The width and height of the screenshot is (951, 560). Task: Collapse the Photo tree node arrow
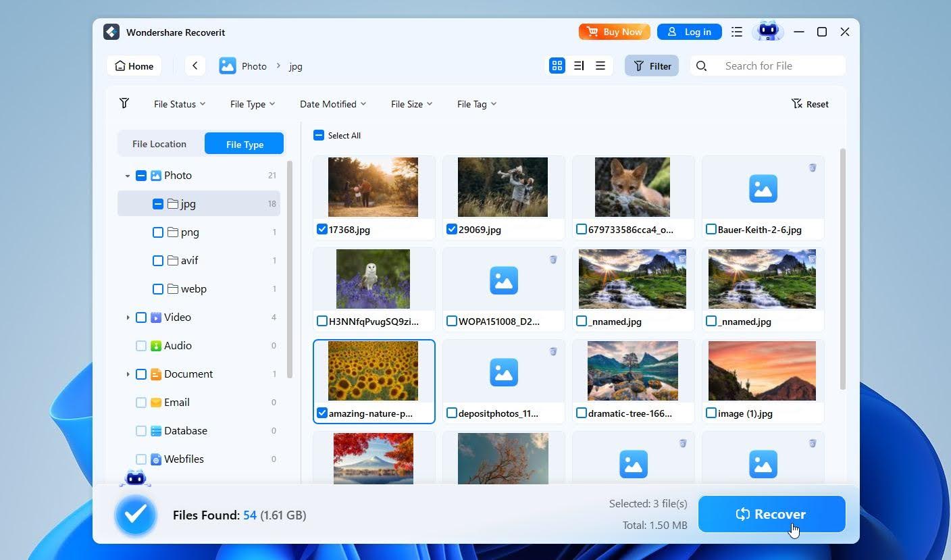pyautogui.click(x=128, y=176)
